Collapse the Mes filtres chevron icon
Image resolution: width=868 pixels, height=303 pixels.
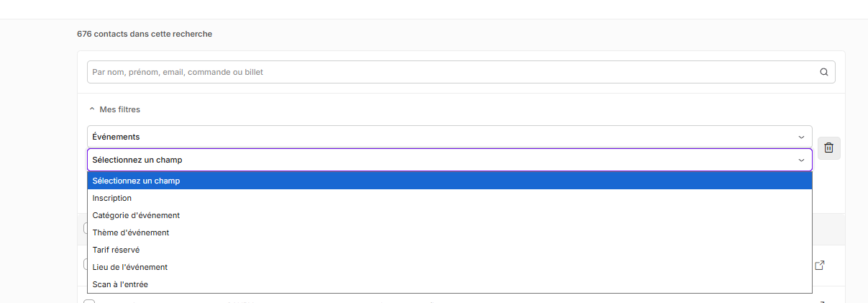[x=91, y=109]
